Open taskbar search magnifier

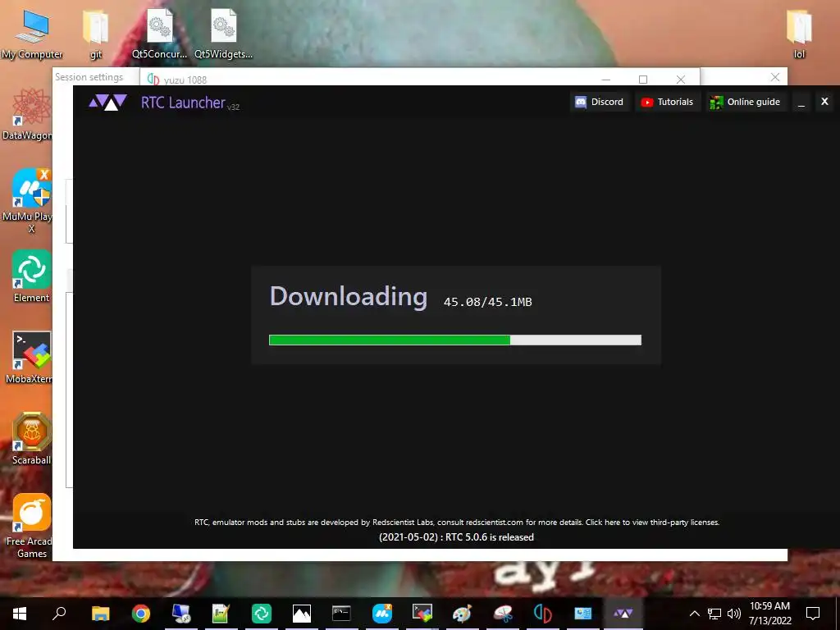(x=59, y=613)
